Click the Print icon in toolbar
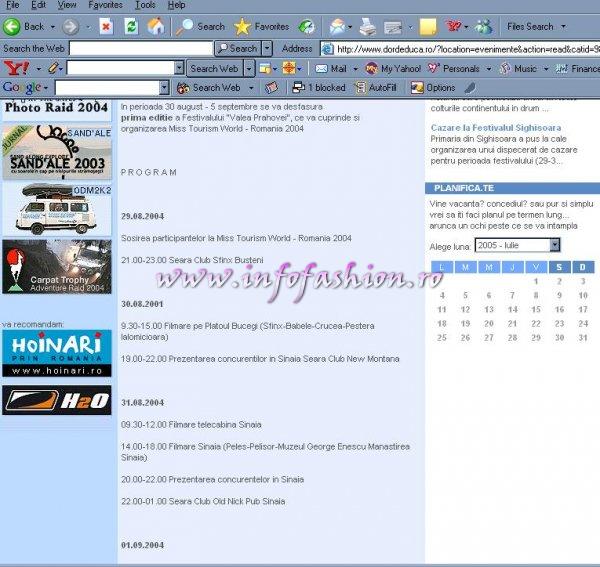This screenshot has width=600, height=567. [367, 27]
